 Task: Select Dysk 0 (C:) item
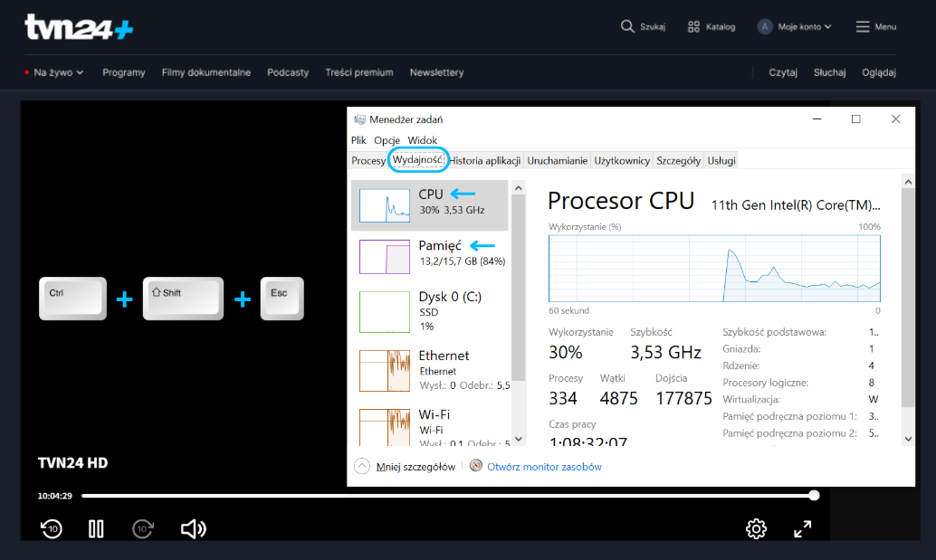[x=430, y=311]
